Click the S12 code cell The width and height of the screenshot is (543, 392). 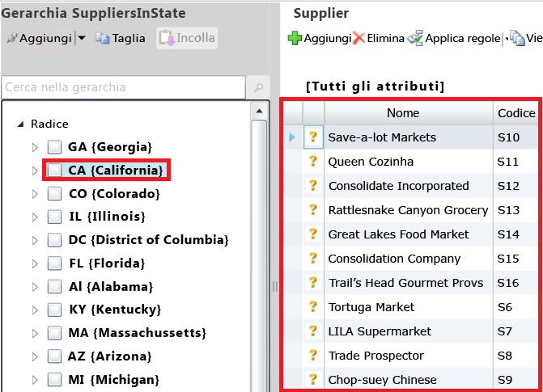pos(516,186)
